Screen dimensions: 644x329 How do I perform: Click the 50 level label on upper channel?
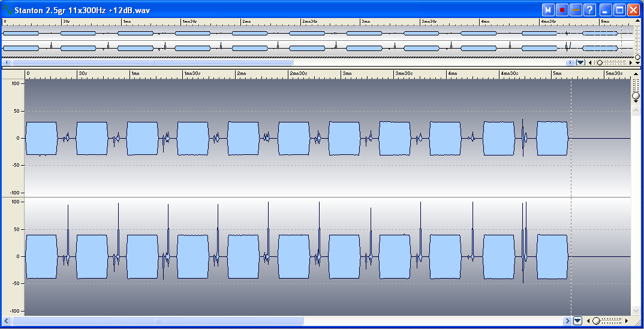[17, 111]
